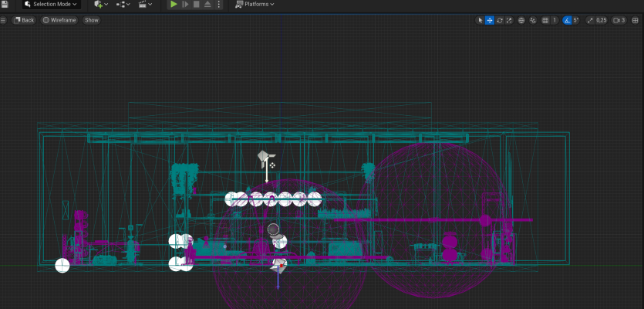Toggle the grid snapping icon
Screen dimensions: 644x309
click(x=546, y=20)
